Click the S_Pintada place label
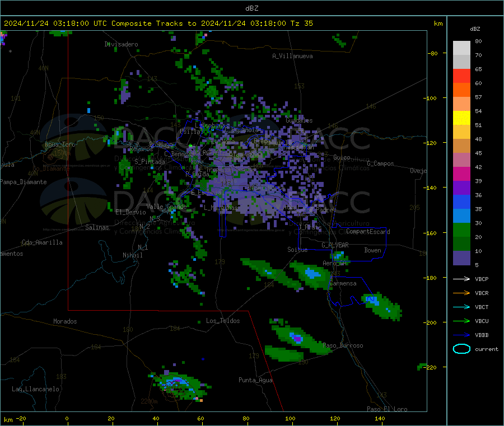Viewport: 504px width, 426px height. pos(150,162)
